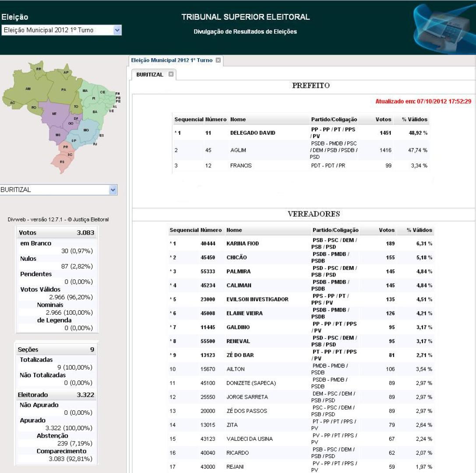
Task: Click the 48,92 % valid votes value
Action: tap(418, 133)
